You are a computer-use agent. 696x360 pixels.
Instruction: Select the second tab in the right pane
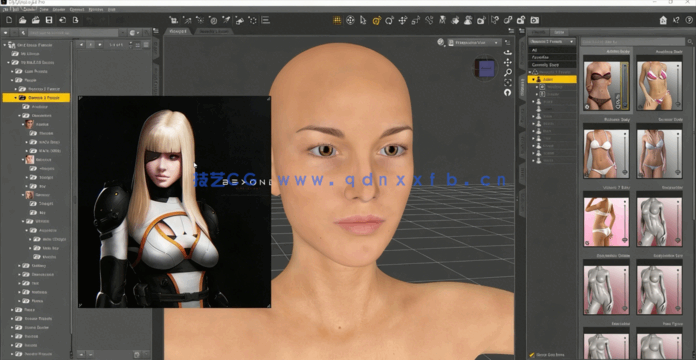click(x=559, y=32)
